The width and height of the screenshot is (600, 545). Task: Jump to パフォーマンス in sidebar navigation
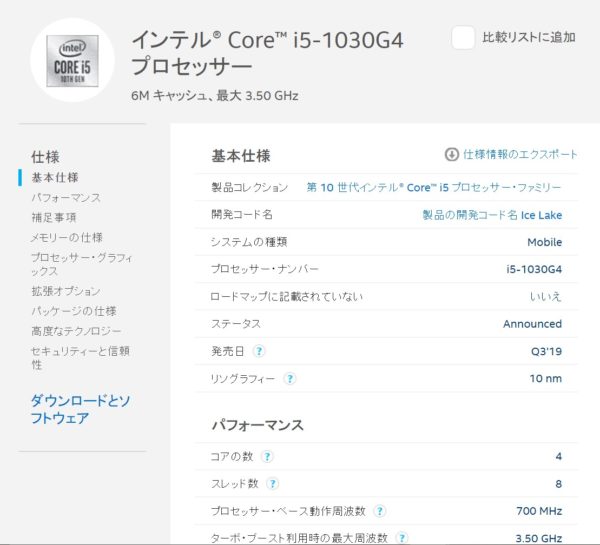[65, 198]
